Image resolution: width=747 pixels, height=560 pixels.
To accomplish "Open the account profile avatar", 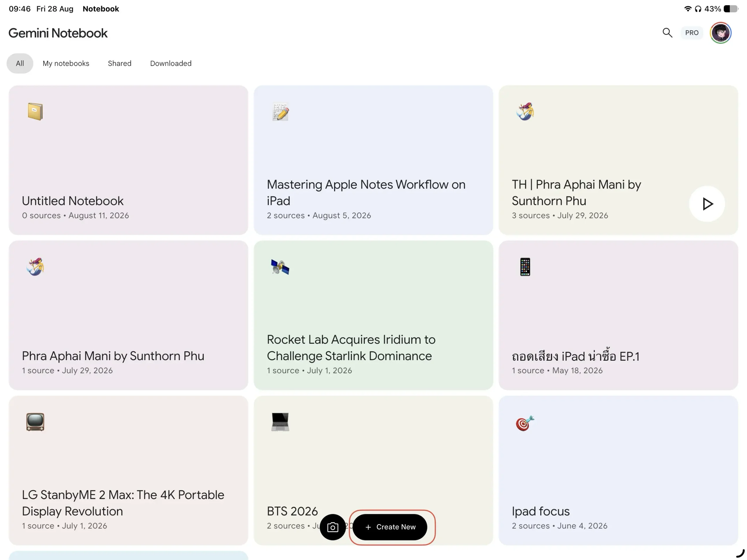I will 721,33.
